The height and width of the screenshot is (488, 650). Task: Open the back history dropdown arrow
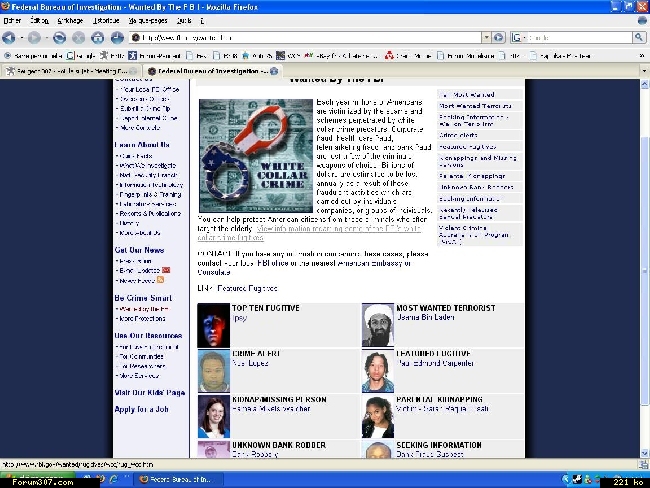(22, 38)
